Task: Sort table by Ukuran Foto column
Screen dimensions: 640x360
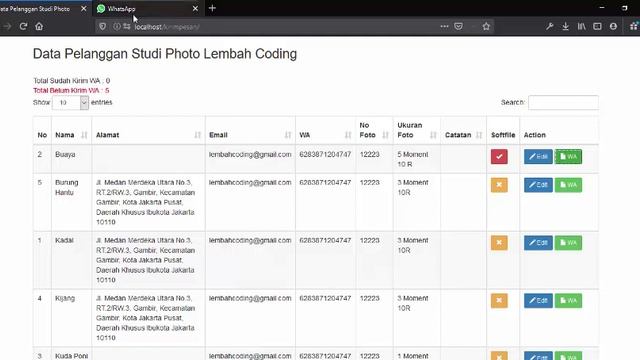Action: (x=417, y=130)
